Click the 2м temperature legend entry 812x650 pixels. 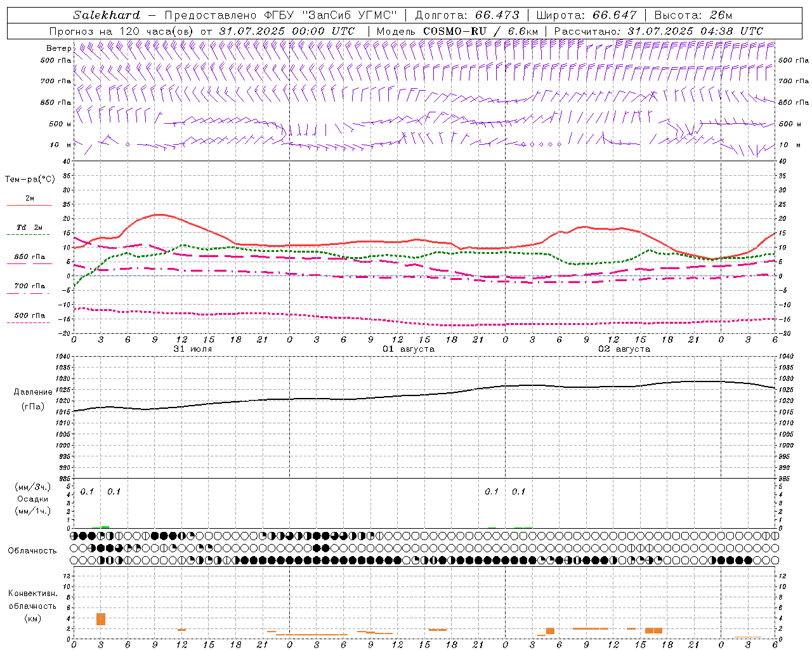pyautogui.click(x=30, y=198)
